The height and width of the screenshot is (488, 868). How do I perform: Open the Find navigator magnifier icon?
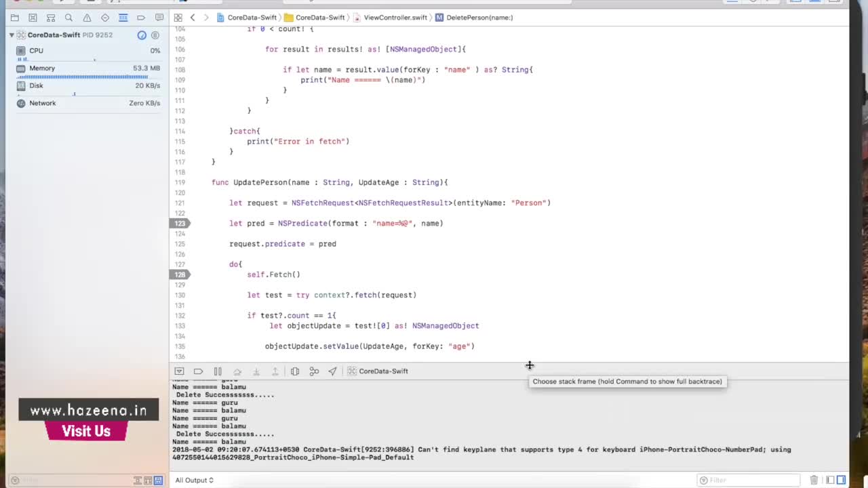pyautogui.click(x=68, y=18)
